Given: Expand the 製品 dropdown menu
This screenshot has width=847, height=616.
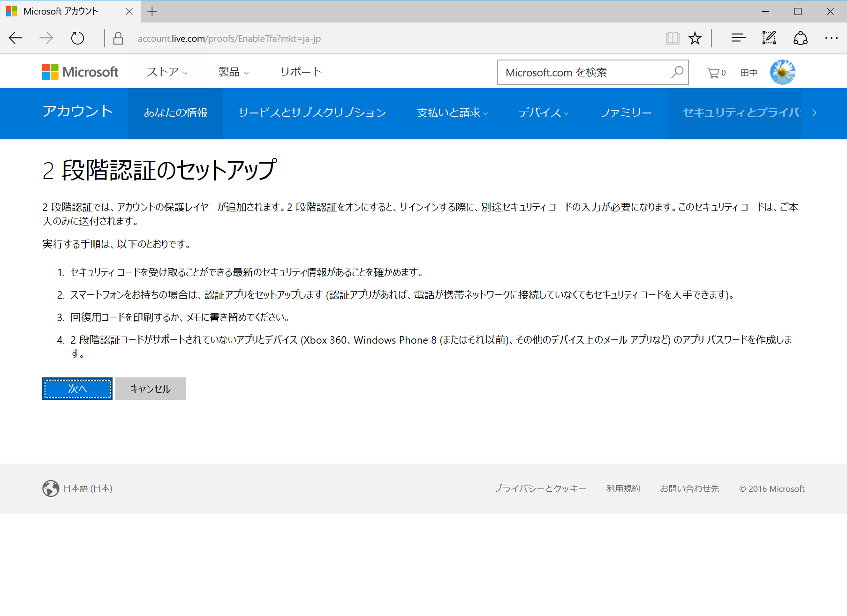Looking at the screenshot, I should pos(233,72).
